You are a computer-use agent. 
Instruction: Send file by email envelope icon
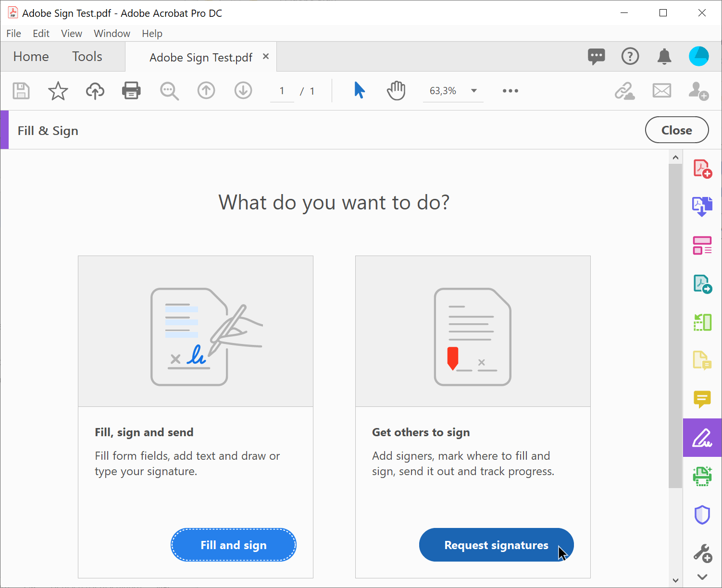[662, 91]
